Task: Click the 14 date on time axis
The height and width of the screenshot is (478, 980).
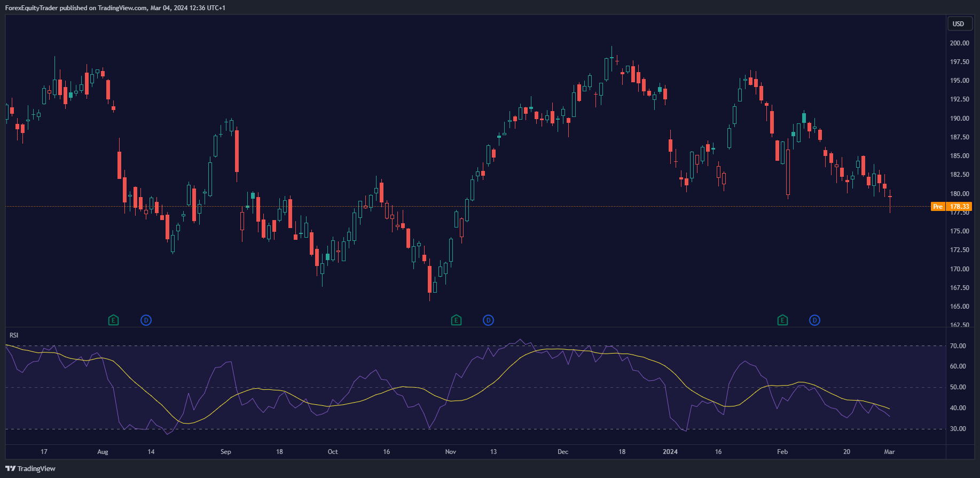Action: (x=151, y=452)
